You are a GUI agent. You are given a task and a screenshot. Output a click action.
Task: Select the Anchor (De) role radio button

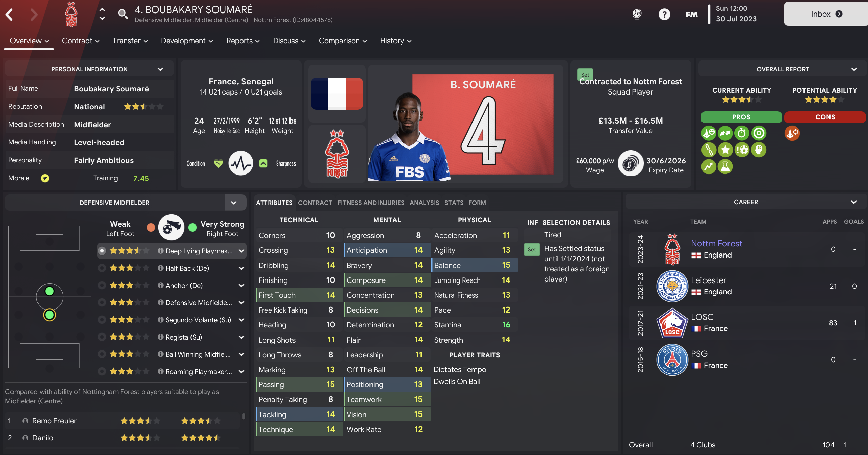coord(102,285)
